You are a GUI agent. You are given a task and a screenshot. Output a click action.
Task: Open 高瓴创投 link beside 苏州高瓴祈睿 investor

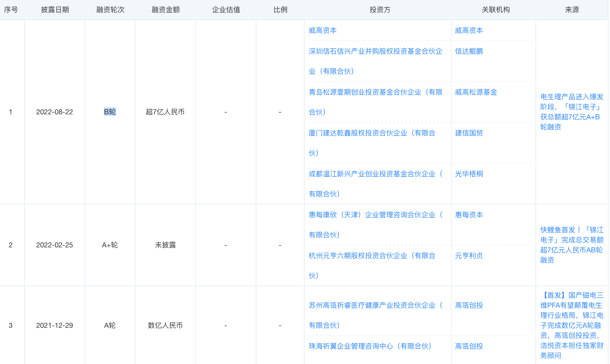pyautogui.click(x=469, y=305)
